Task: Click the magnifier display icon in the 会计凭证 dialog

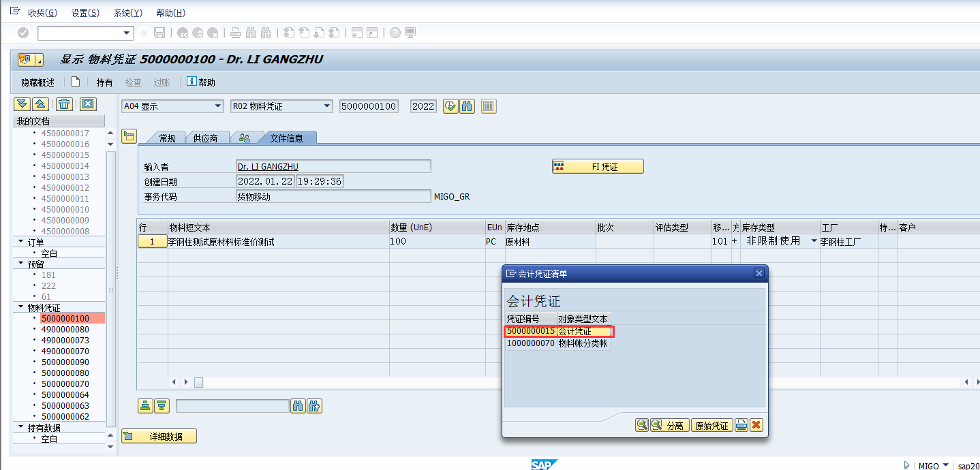Action: pyautogui.click(x=641, y=424)
